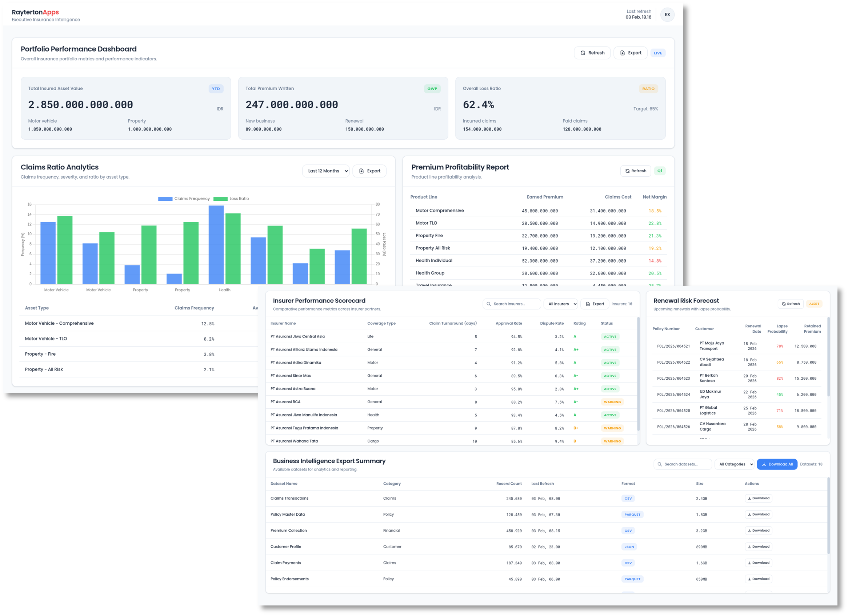848x616 pixels.
Task: Open the Last 12 Months dropdown
Action: (x=326, y=171)
